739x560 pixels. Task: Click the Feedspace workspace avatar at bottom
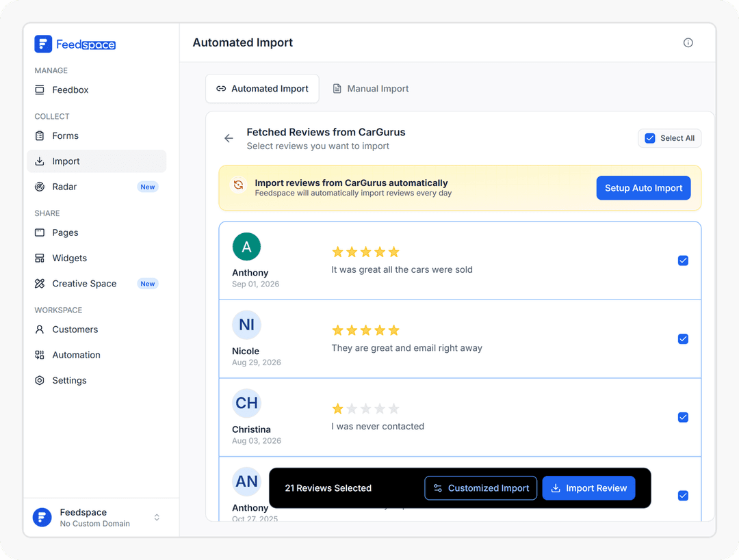(42, 518)
